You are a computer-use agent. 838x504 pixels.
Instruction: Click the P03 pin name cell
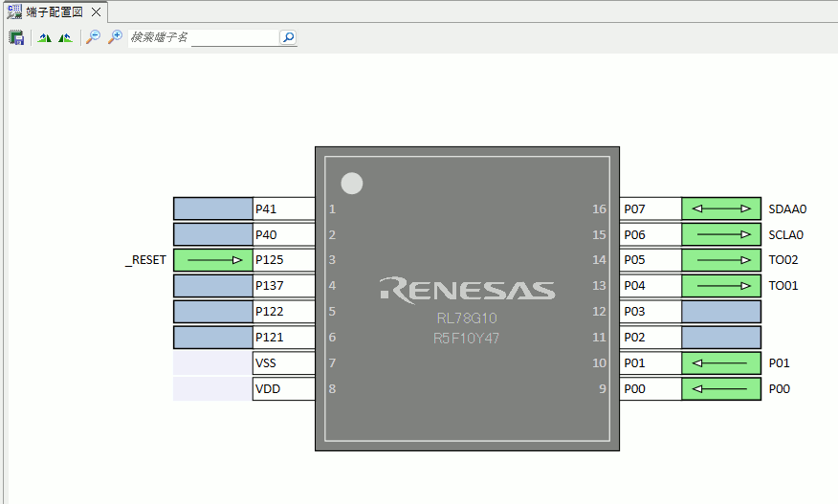(x=651, y=312)
